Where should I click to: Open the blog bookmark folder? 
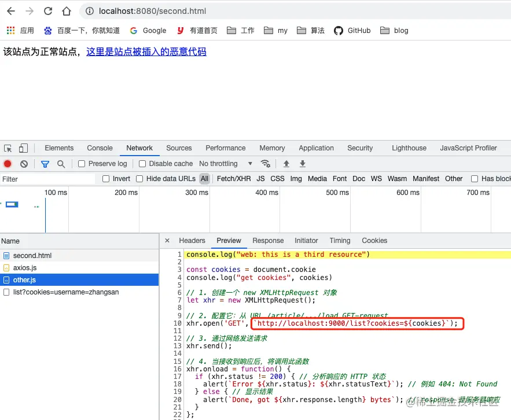[x=394, y=30]
